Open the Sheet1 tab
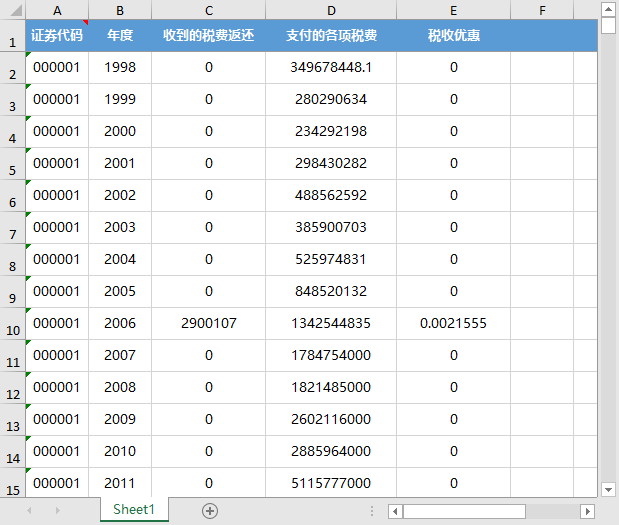Viewport: 619px width, 525px height. [134, 510]
